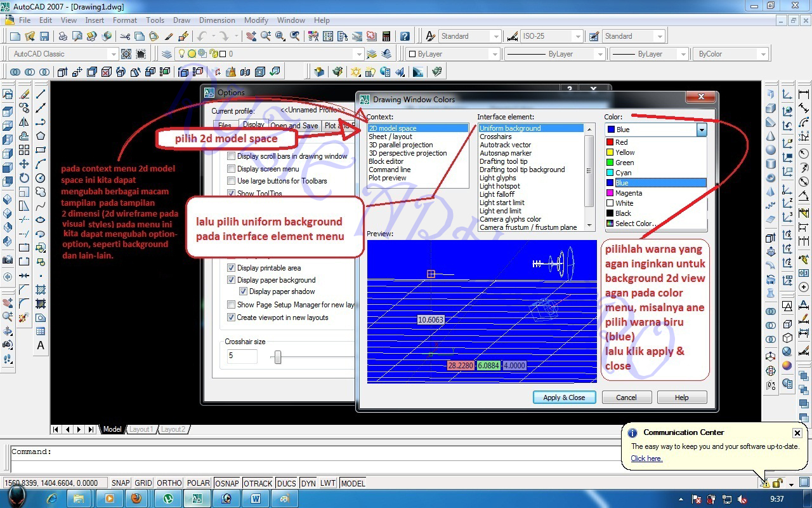Toggle ORTHO mode in status bar
The width and height of the screenshot is (812, 508).
pos(169,483)
